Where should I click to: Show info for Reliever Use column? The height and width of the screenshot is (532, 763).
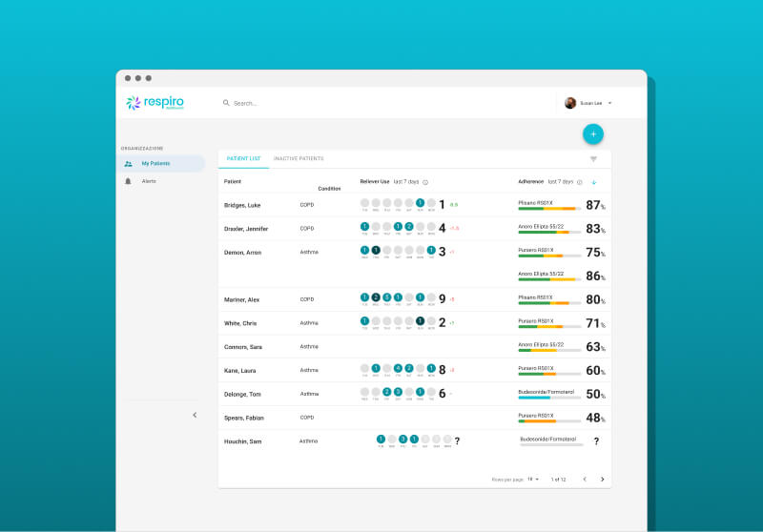pyautogui.click(x=425, y=182)
